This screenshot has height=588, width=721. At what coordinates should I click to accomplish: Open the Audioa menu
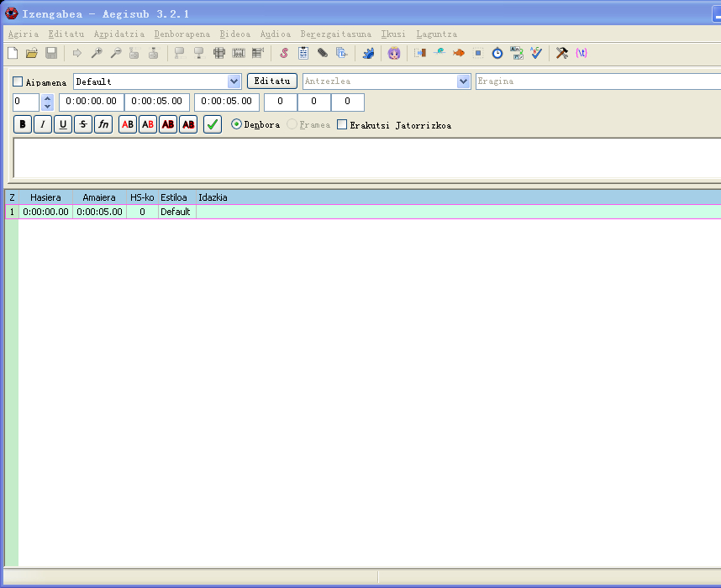pos(276,34)
